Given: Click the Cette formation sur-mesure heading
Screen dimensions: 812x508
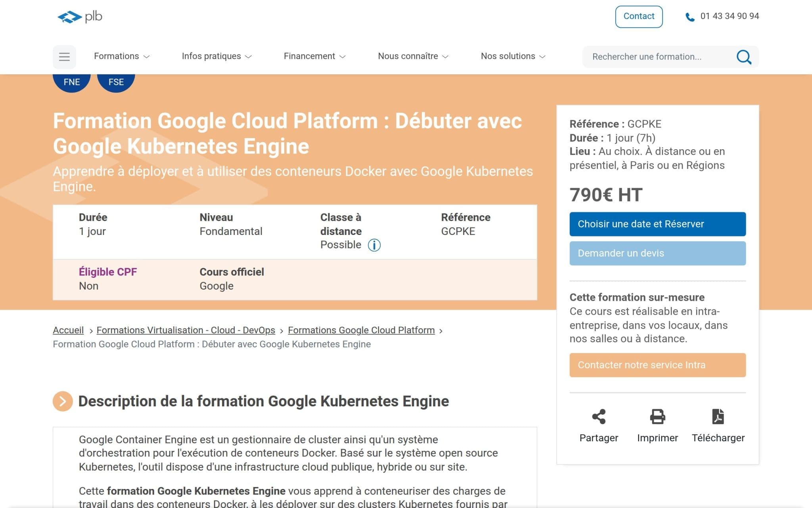Looking at the screenshot, I should coord(637,297).
